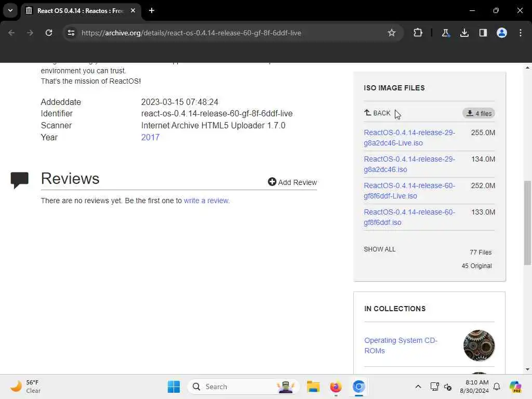This screenshot has width=532, height=399.
Task: Click the address bar URL
Action: [191, 33]
